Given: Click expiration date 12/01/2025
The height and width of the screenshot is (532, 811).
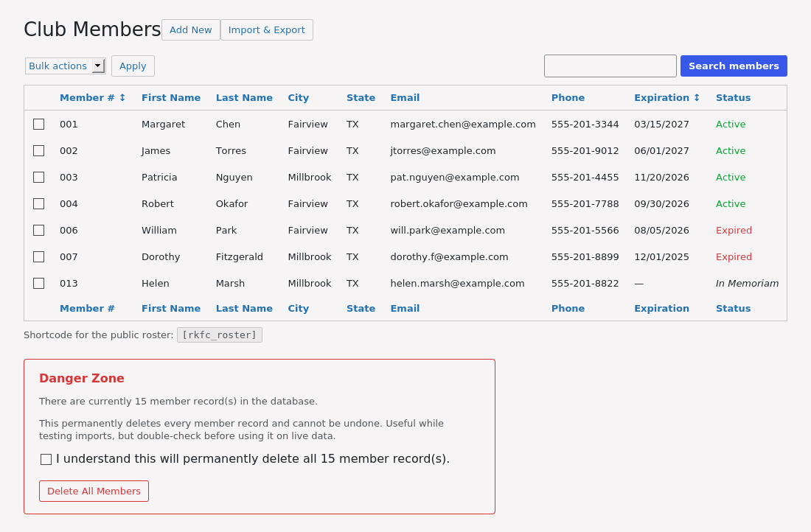Looking at the screenshot, I should click(661, 257).
